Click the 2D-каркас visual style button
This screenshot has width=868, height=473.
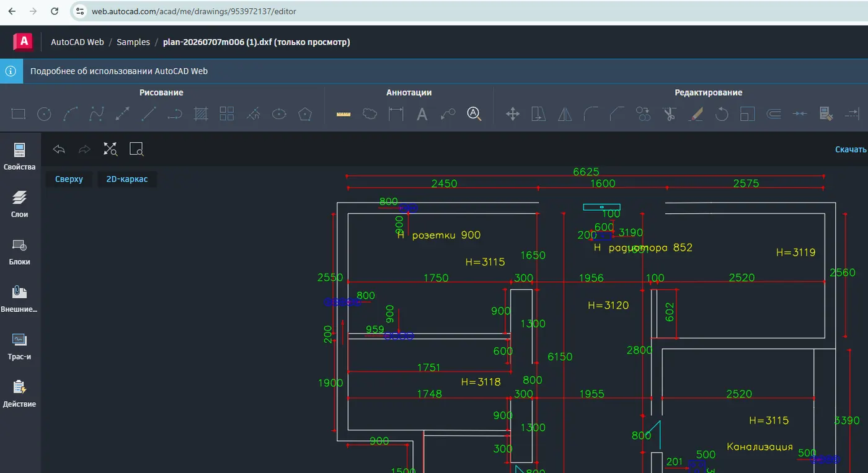127,179
